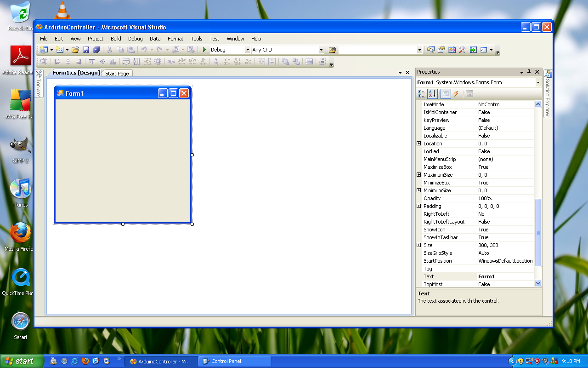This screenshot has height=368, width=588.
Task: Click the Save All toolbar icon
Action: point(96,50)
